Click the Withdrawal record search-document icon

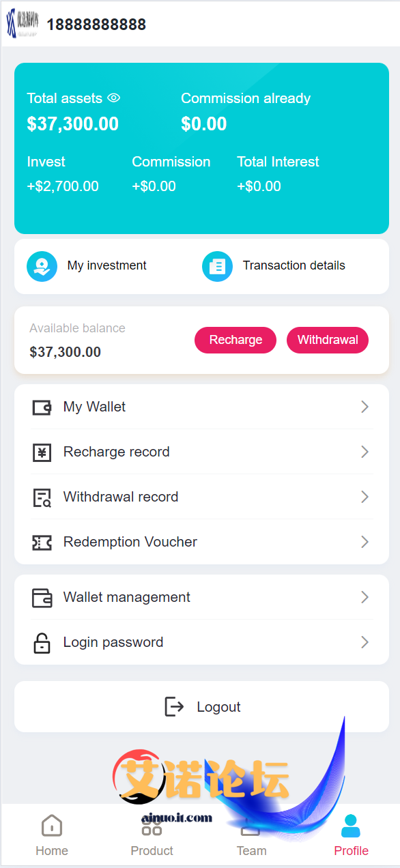pyautogui.click(x=42, y=497)
